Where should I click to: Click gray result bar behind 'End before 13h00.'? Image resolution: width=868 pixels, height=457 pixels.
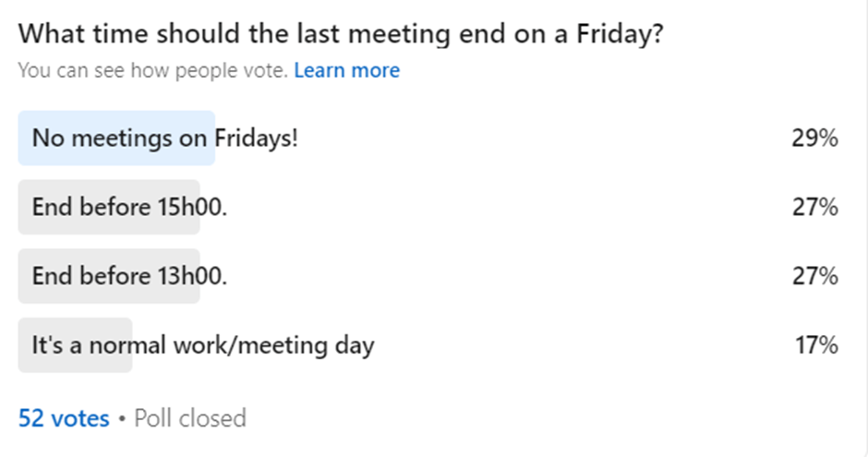point(109,276)
